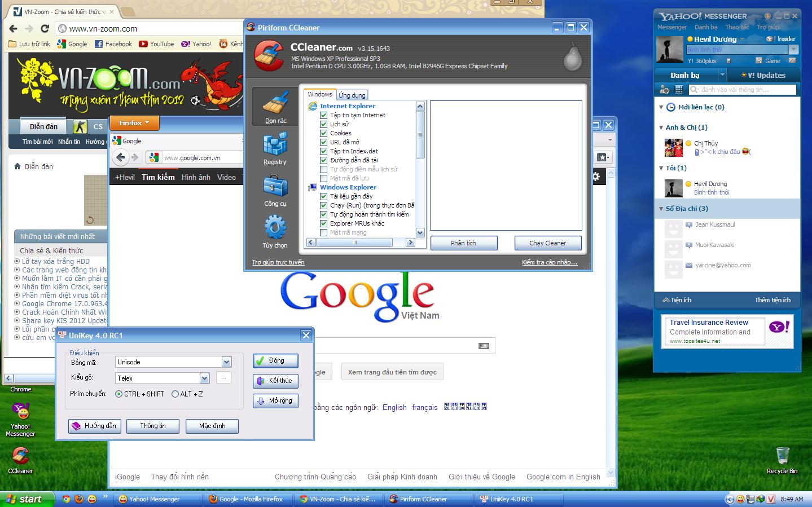This screenshot has width=812, height=507.
Task: Click Chrome's back arrow button
Action: tap(13, 29)
